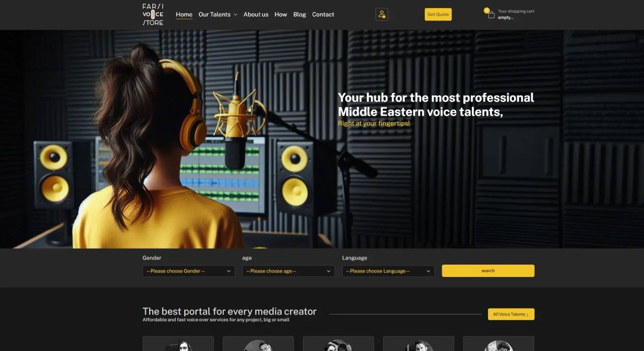Open the How page

[281, 15]
